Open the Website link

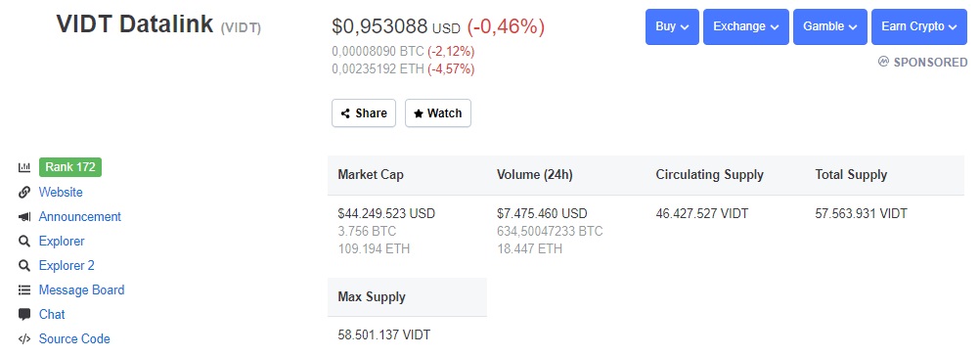(61, 193)
